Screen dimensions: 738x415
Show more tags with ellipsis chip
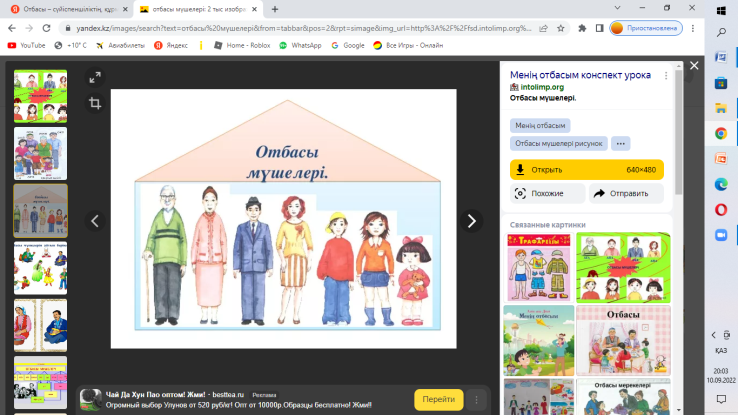click(621, 144)
